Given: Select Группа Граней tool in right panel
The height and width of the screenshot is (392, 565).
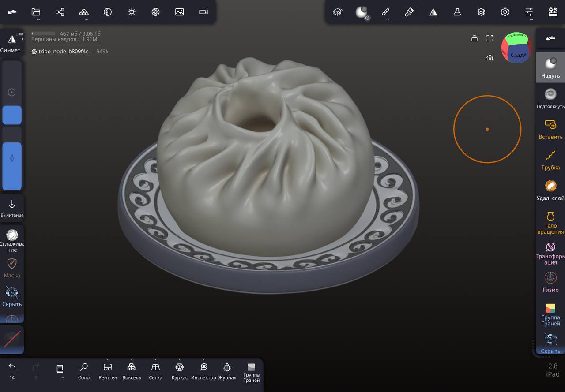Looking at the screenshot, I should (x=550, y=314).
